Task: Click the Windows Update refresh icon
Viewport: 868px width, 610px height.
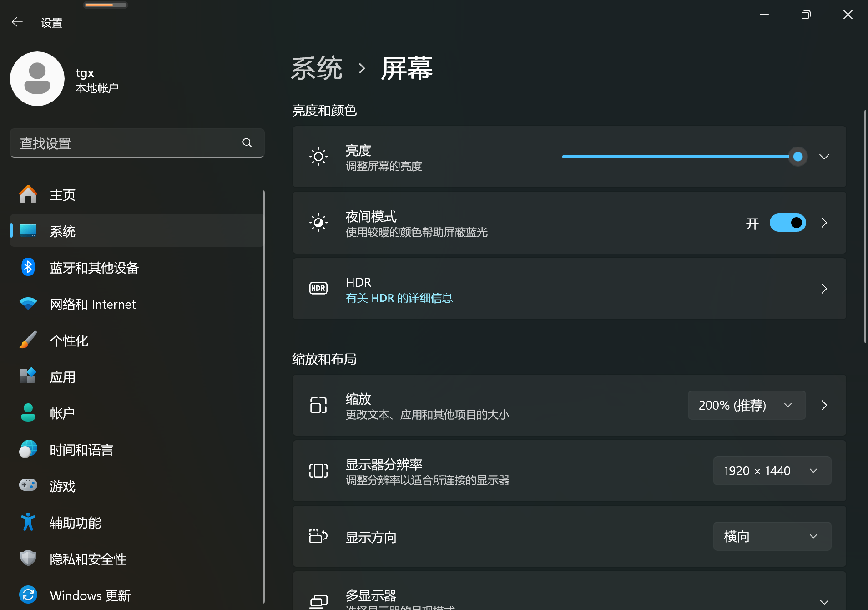Action: 28,595
